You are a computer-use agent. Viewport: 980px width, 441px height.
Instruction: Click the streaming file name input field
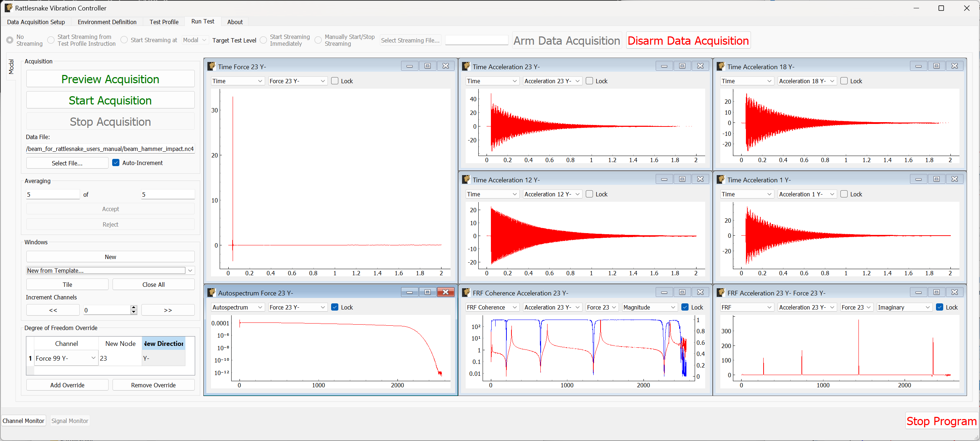tap(476, 40)
